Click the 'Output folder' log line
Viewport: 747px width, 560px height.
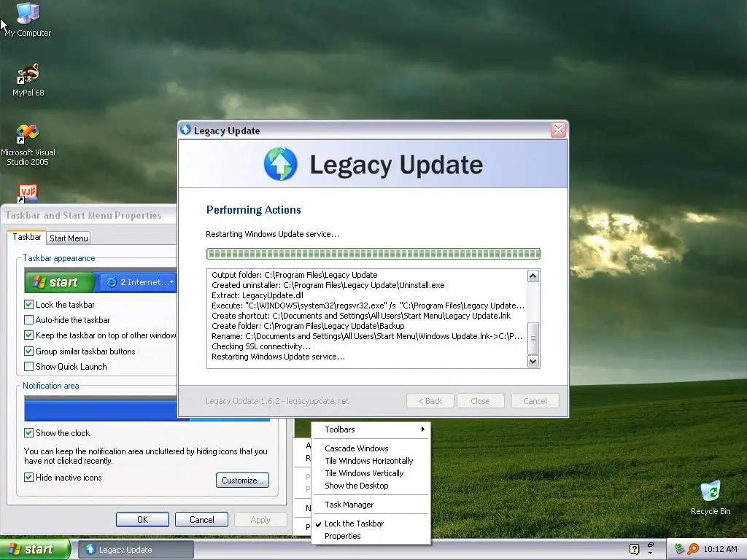click(295, 275)
